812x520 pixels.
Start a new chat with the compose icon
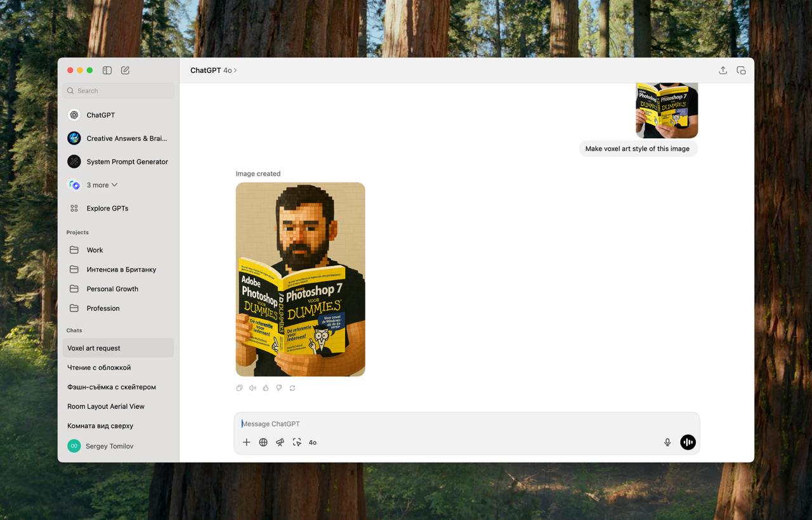tap(125, 70)
